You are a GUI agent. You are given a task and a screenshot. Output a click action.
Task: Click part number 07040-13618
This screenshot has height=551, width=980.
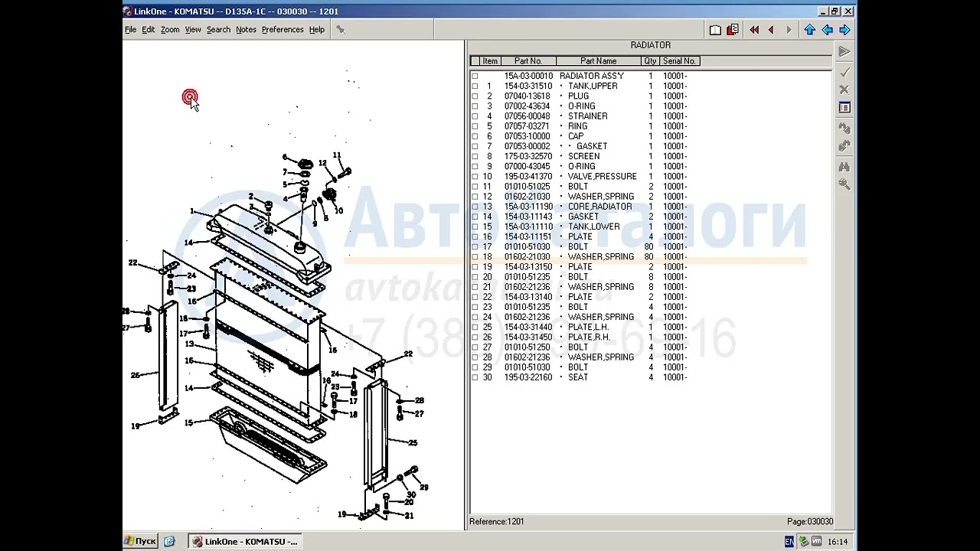point(527,96)
